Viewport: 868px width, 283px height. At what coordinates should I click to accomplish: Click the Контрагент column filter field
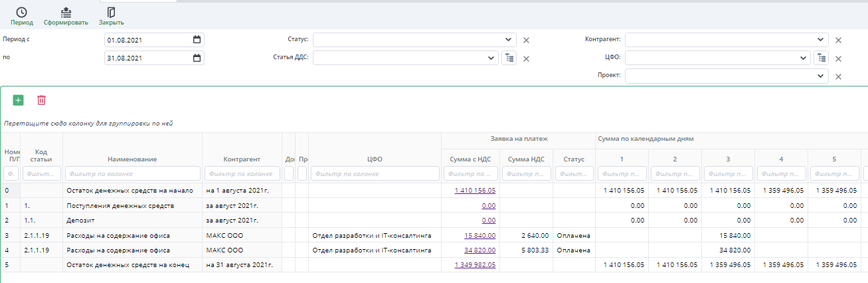click(x=242, y=174)
